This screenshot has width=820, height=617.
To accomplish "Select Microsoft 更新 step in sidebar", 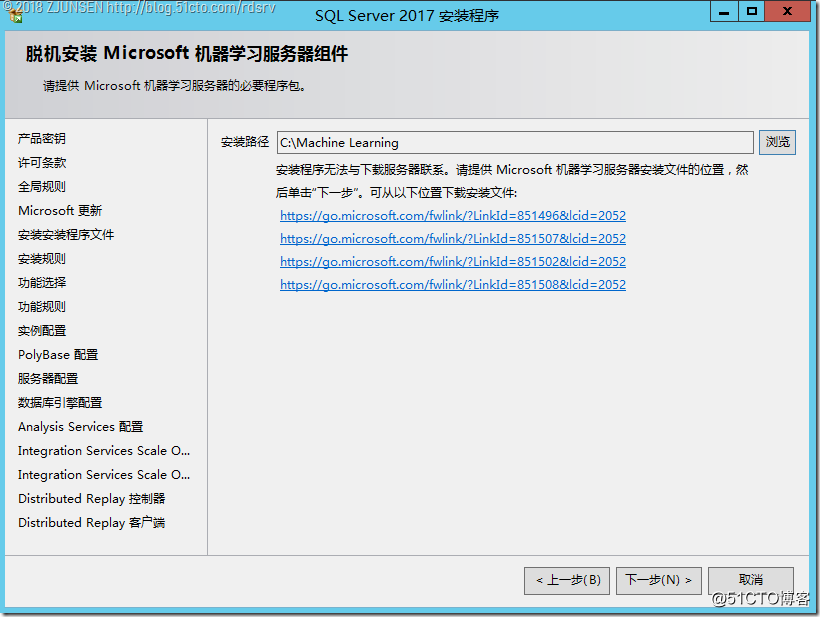I will [60, 211].
